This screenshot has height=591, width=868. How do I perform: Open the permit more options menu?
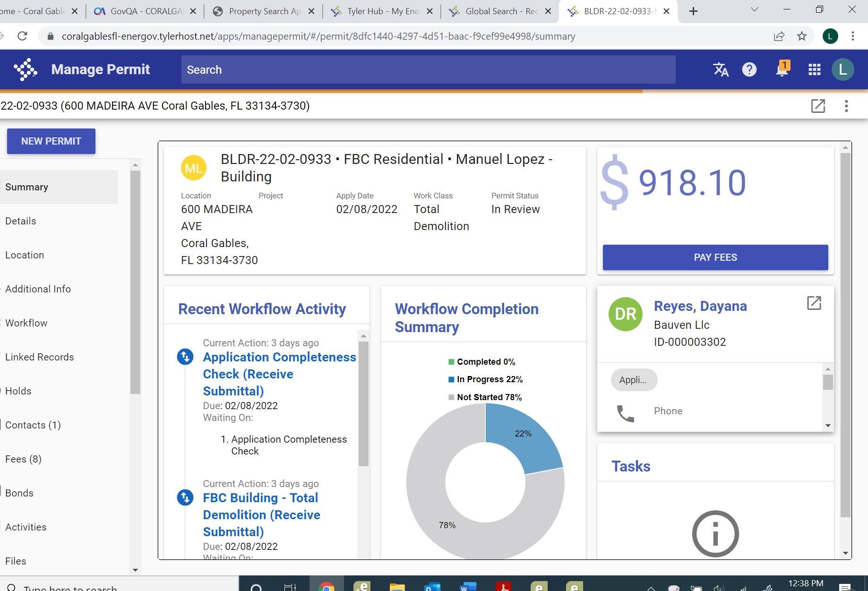point(846,106)
